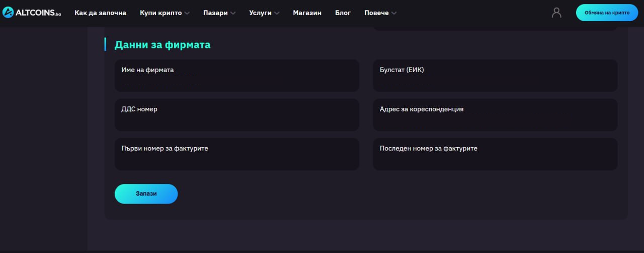Image resolution: width=644 pixels, height=253 pixels.
Task: Go to the ALTCOINS.bg logo homepage
Action: click(32, 13)
